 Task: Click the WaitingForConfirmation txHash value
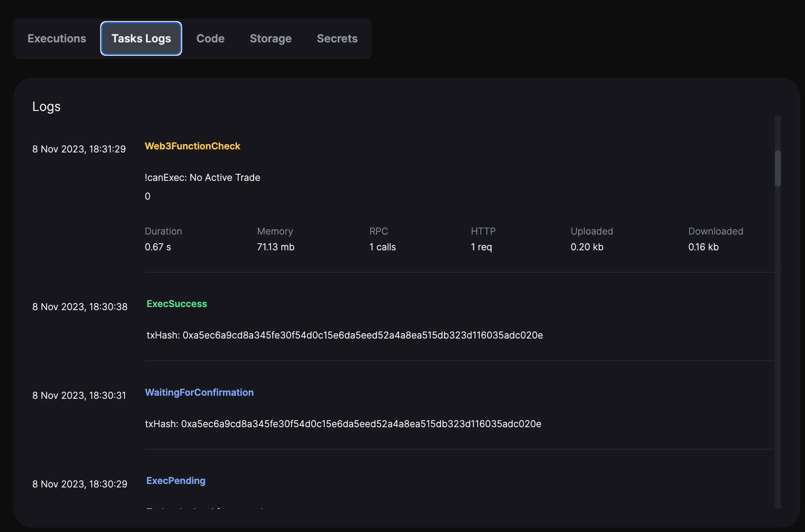tap(361, 424)
